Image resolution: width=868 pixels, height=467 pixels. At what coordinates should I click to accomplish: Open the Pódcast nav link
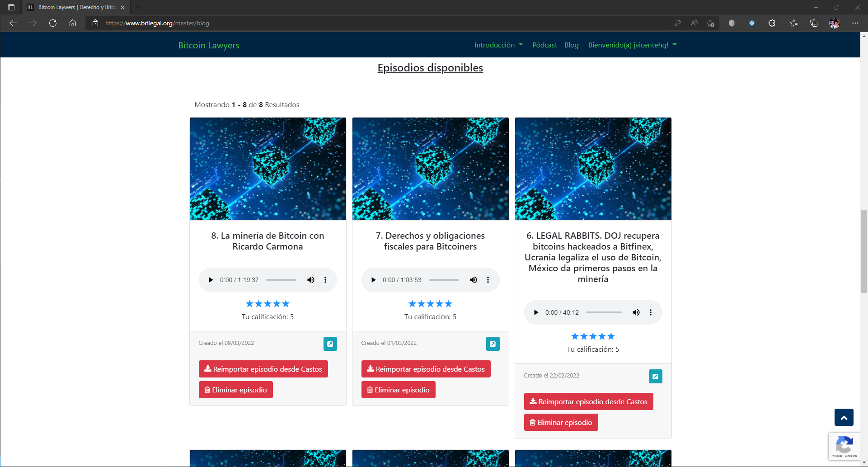544,45
